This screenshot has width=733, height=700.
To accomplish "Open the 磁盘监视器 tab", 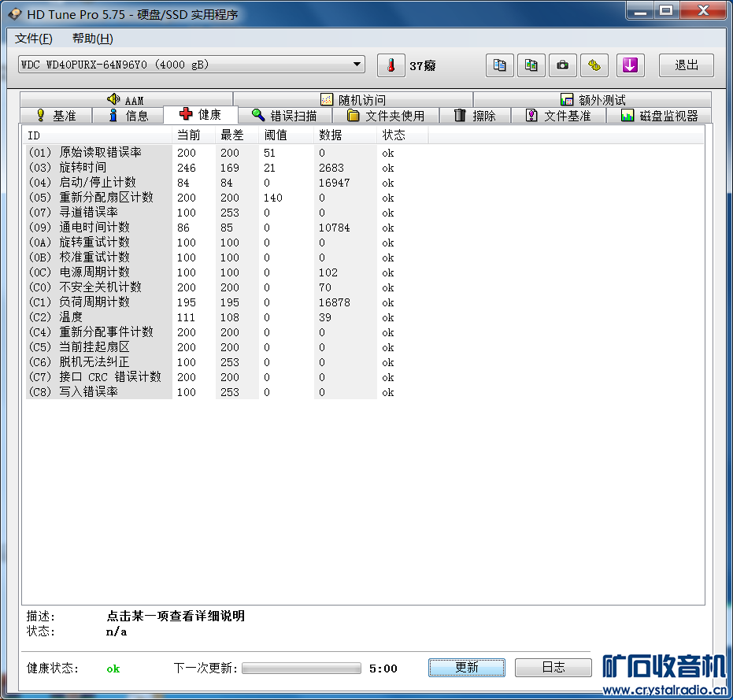I will pyautogui.click(x=659, y=116).
